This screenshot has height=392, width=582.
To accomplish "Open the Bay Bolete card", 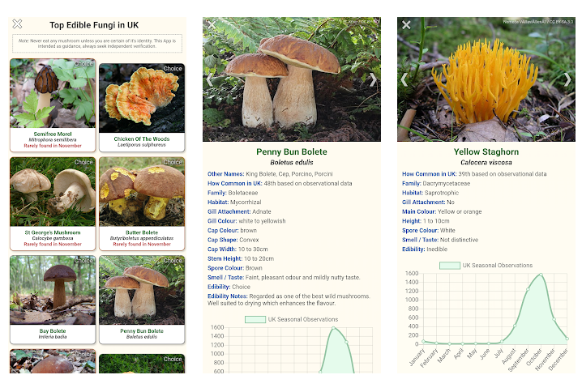I will coord(53,300).
